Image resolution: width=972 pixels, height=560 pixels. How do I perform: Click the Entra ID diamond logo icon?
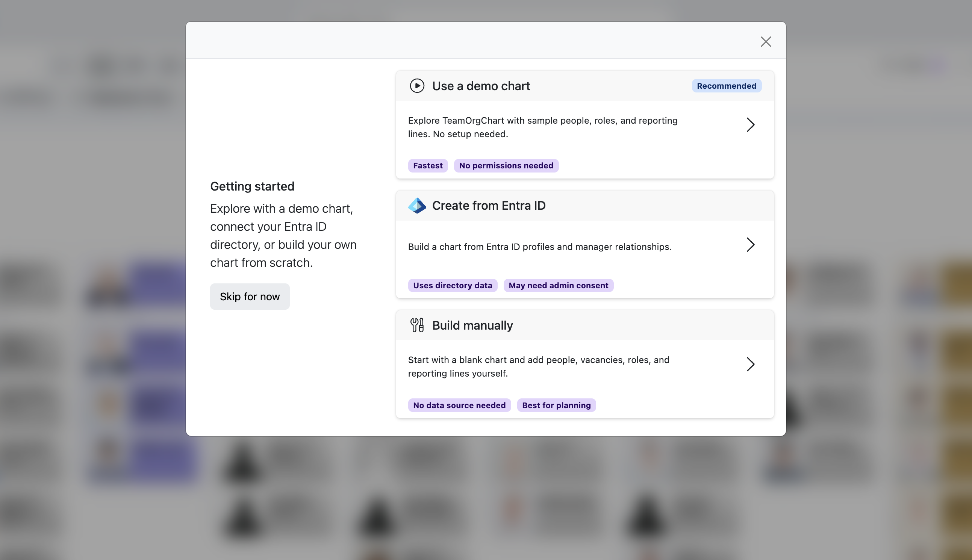pyautogui.click(x=417, y=206)
